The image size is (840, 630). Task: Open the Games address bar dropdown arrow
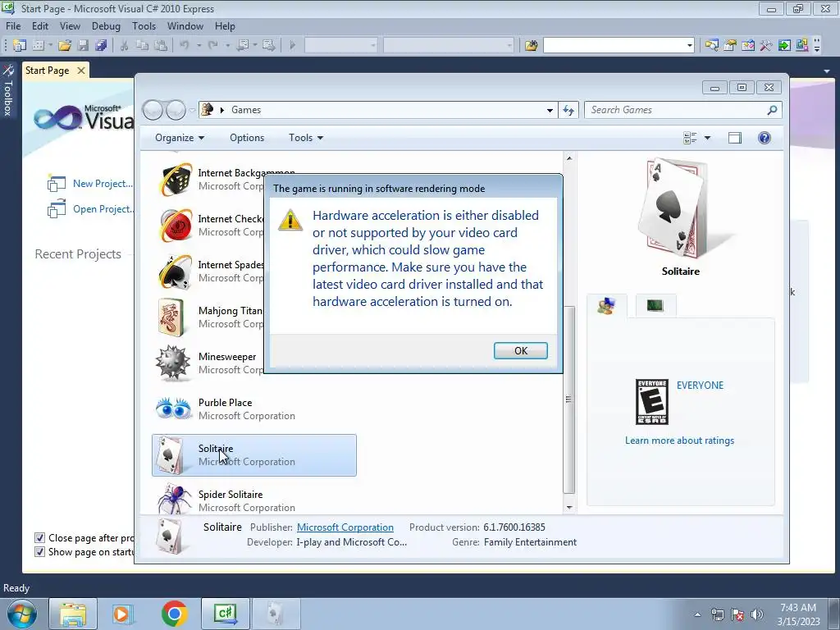pos(550,111)
